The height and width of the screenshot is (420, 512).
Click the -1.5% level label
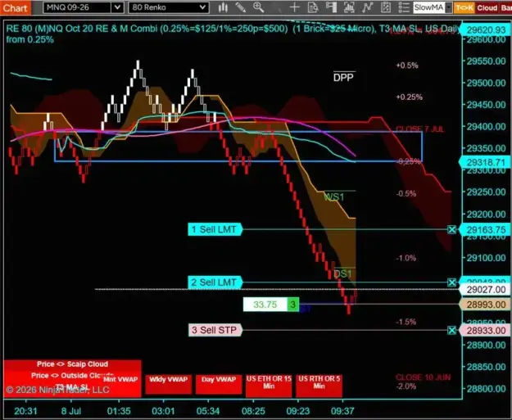[x=406, y=322]
